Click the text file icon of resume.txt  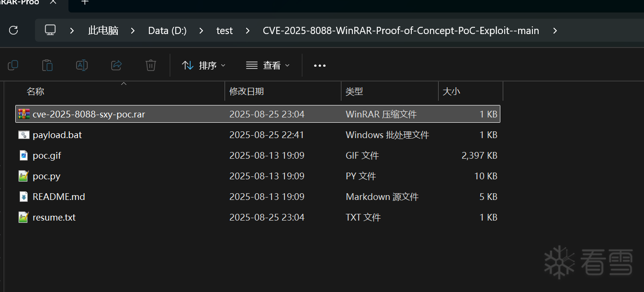click(x=24, y=217)
